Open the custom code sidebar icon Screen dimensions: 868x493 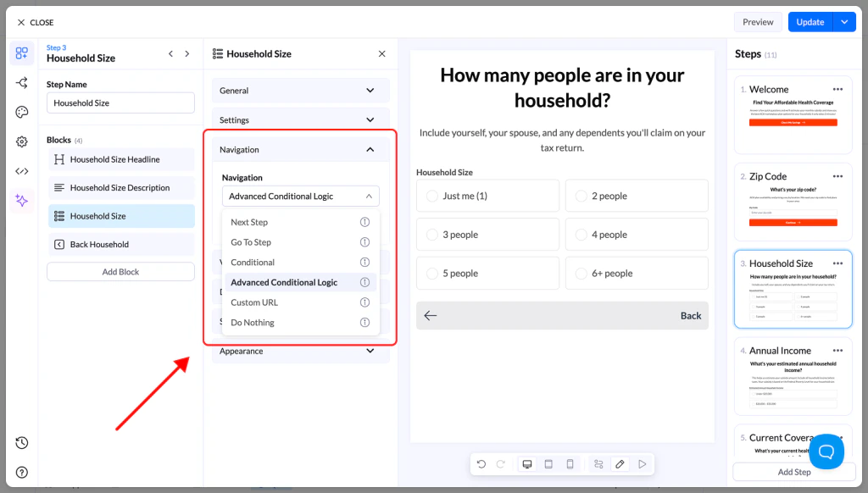click(21, 171)
